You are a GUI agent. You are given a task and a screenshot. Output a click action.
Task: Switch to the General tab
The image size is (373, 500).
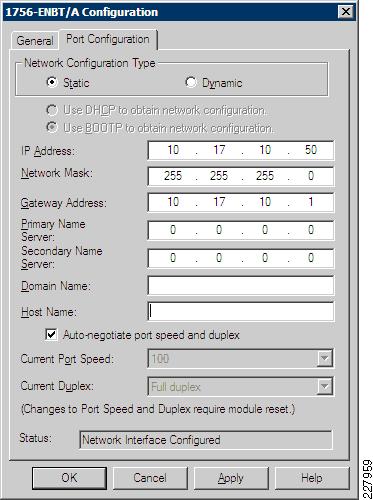[35, 41]
